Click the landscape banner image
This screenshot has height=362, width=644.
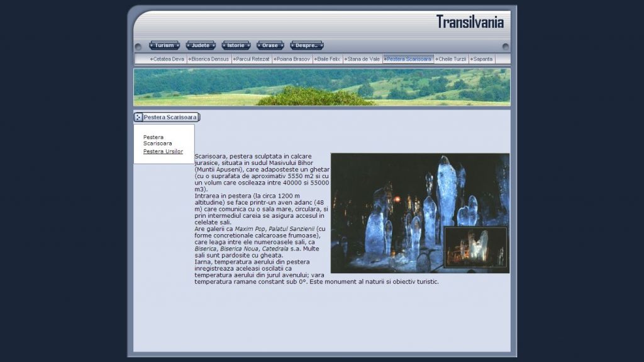pos(321,87)
